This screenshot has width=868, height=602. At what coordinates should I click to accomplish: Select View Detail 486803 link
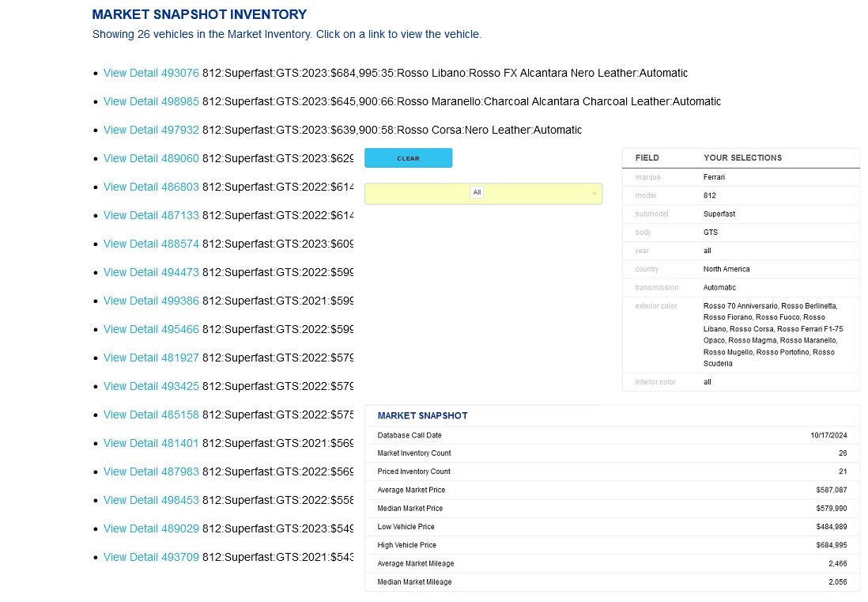click(x=151, y=187)
